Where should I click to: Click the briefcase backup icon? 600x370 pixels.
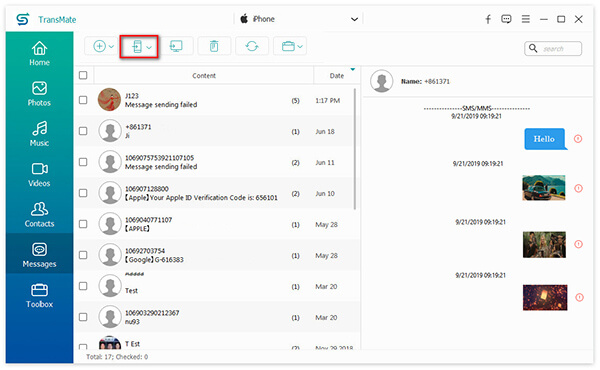tap(288, 46)
